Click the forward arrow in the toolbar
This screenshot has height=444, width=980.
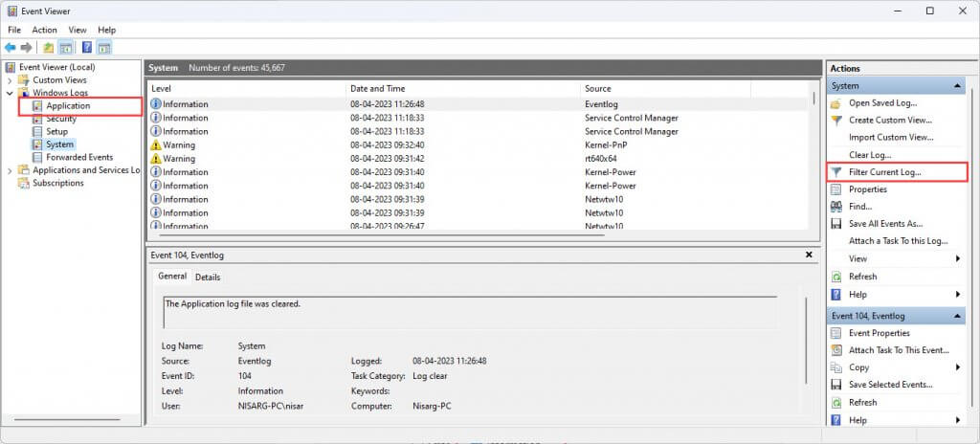point(26,48)
